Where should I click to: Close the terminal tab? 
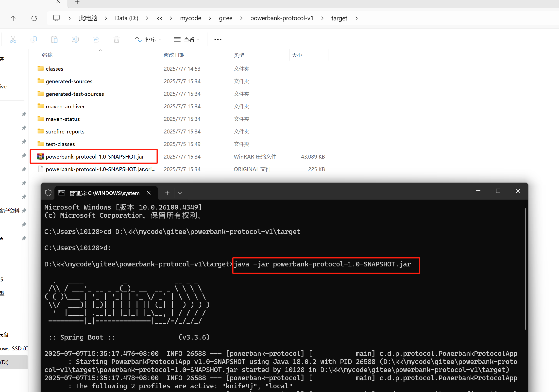(149, 193)
